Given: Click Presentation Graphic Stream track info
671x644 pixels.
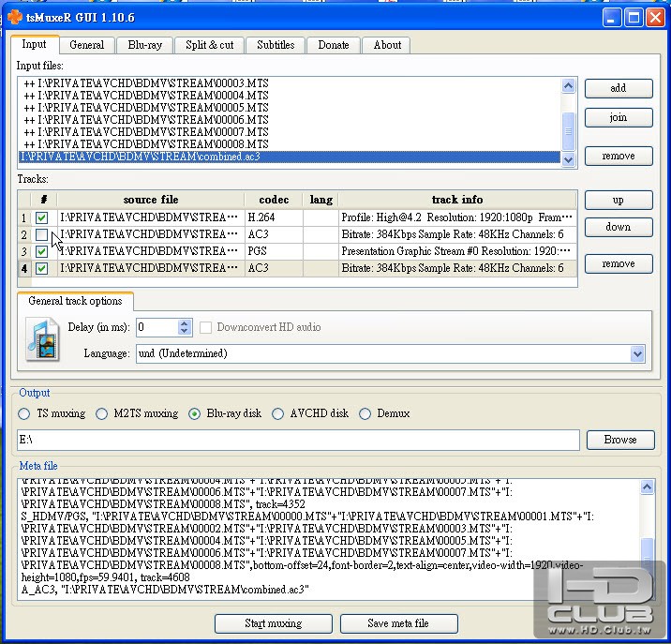Looking at the screenshot, I should point(457,251).
